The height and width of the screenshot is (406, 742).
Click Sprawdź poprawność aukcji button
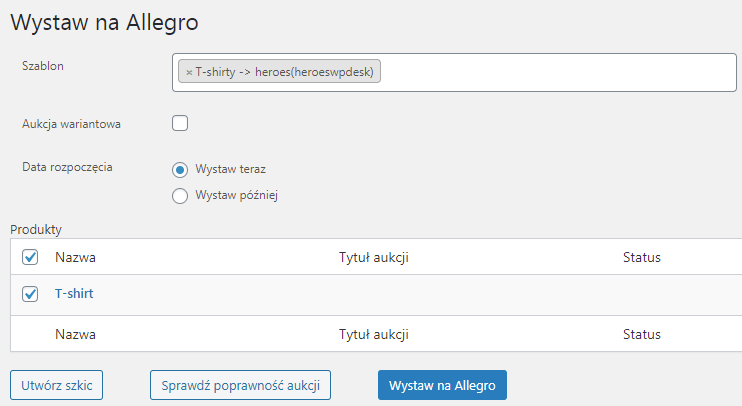tap(240, 385)
